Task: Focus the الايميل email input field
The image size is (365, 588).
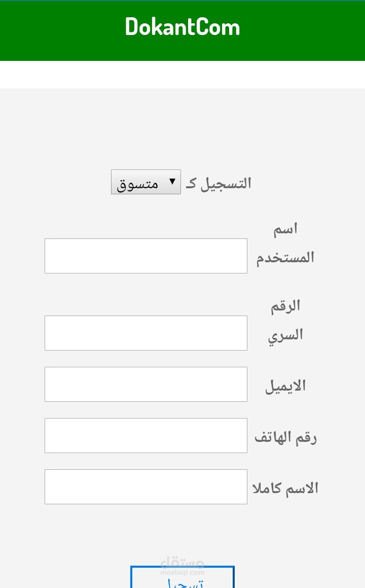Action: pos(146,384)
